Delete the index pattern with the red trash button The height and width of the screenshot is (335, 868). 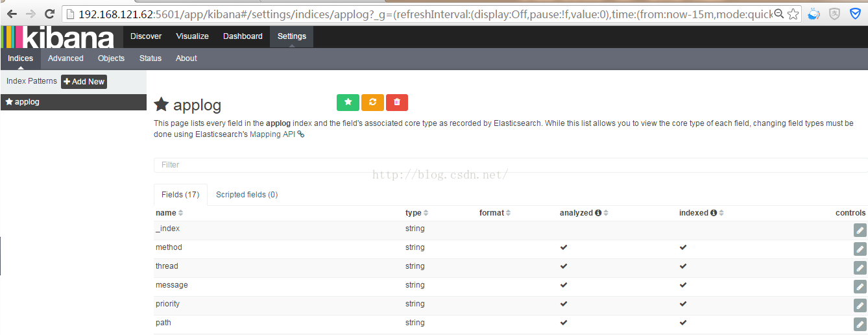[397, 102]
